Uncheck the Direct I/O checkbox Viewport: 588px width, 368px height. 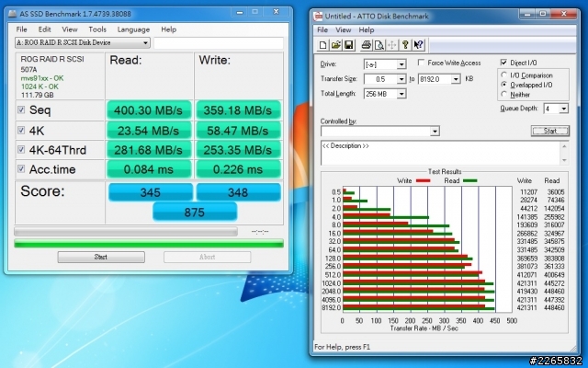click(503, 63)
